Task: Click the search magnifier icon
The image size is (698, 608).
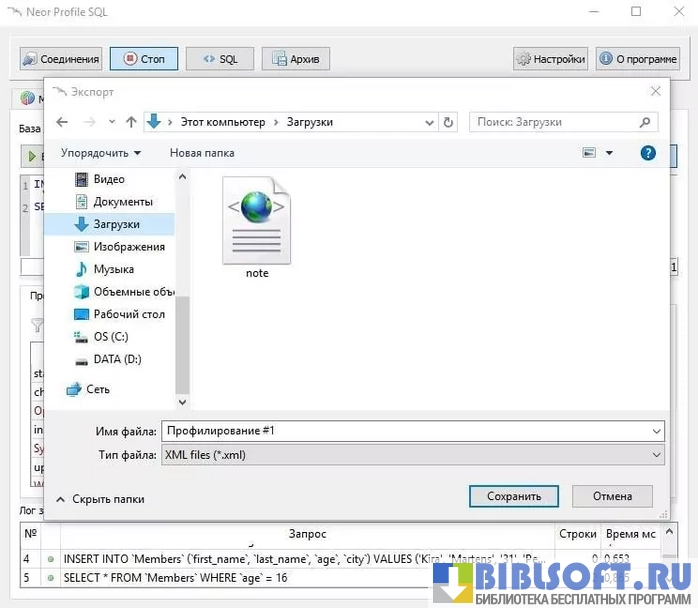Action: pos(645,122)
